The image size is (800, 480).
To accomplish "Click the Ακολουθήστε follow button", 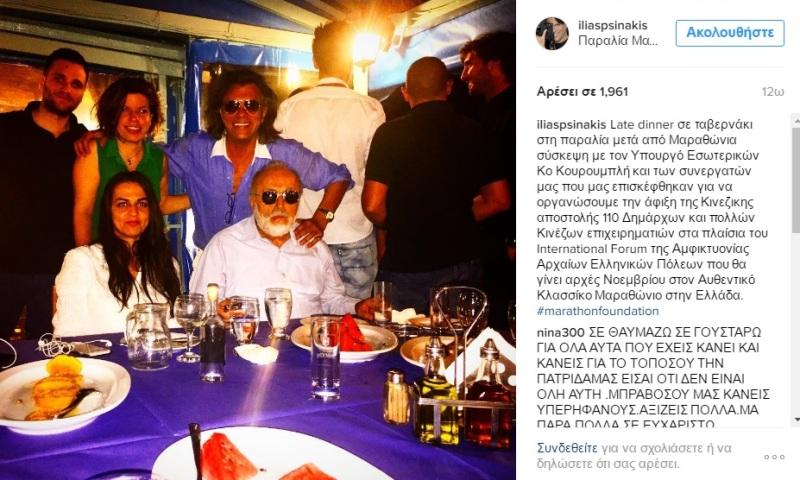I will 730,33.
